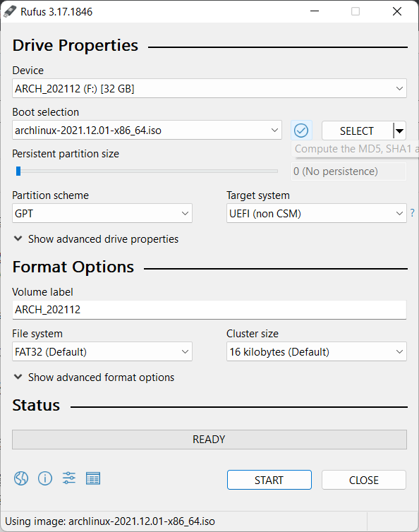Open the Boot selection dropdown

point(147,131)
